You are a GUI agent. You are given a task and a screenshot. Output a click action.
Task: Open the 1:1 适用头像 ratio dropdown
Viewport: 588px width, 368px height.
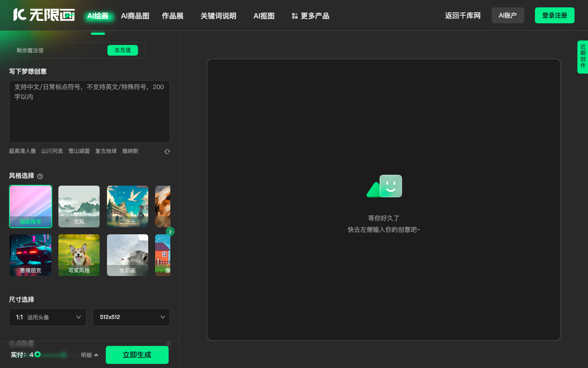coord(48,317)
